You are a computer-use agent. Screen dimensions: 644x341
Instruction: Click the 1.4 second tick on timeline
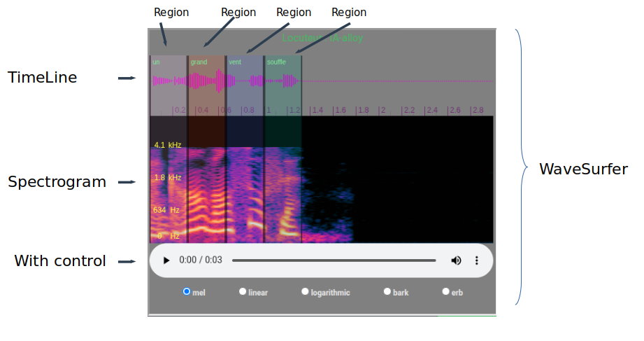click(x=317, y=111)
